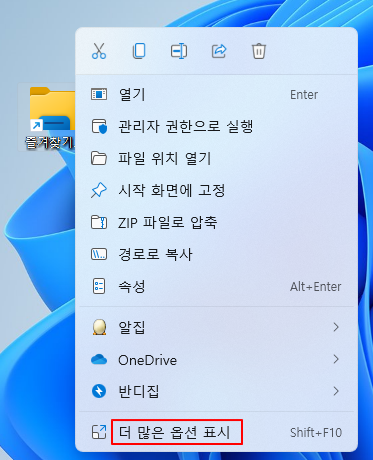
Task: Click the open icon beside 열기
Action: pos(99,94)
